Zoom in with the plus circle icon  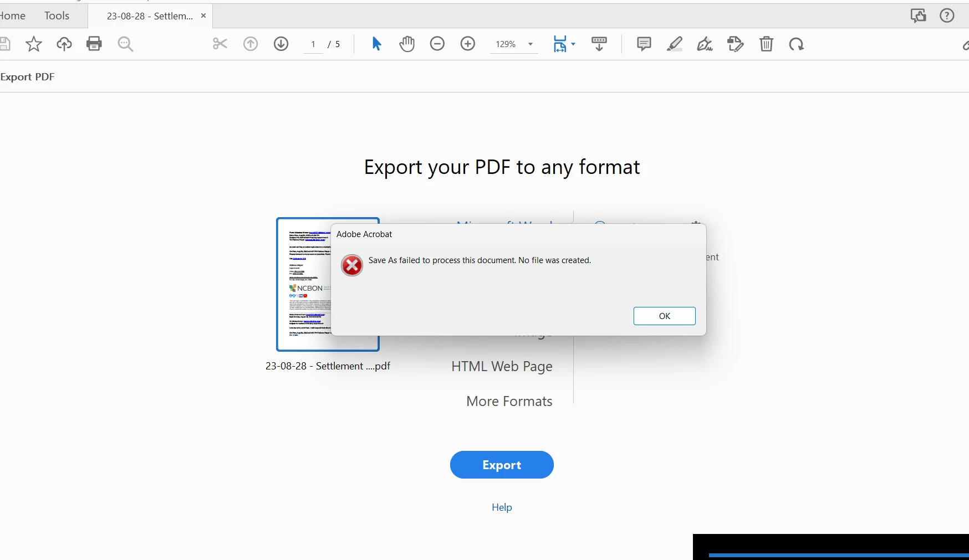pos(468,44)
